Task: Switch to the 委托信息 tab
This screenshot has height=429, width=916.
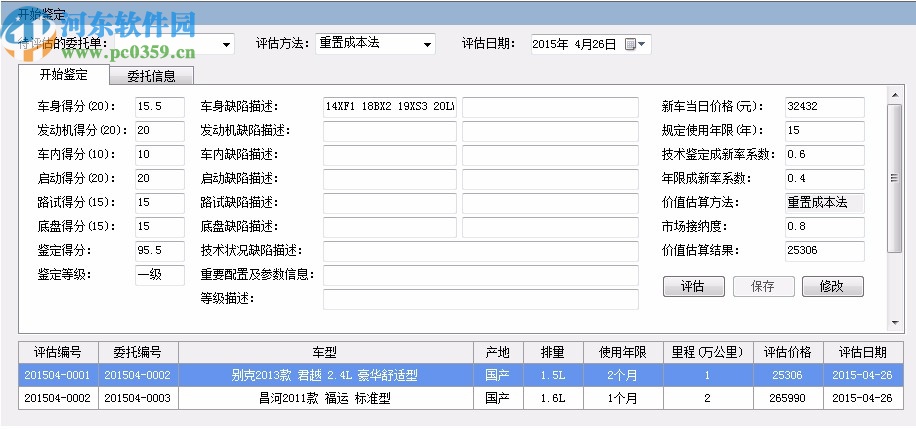Action: click(152, 76)
